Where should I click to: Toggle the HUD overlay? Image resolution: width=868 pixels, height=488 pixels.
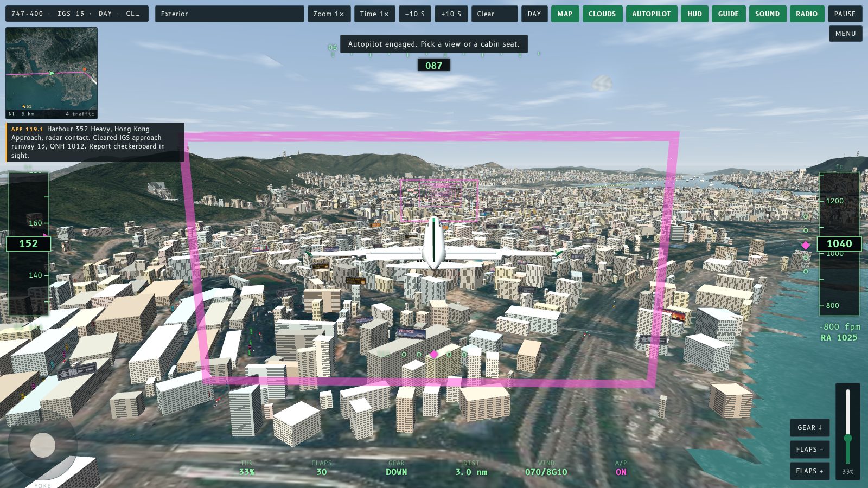[x=694, y=14]
